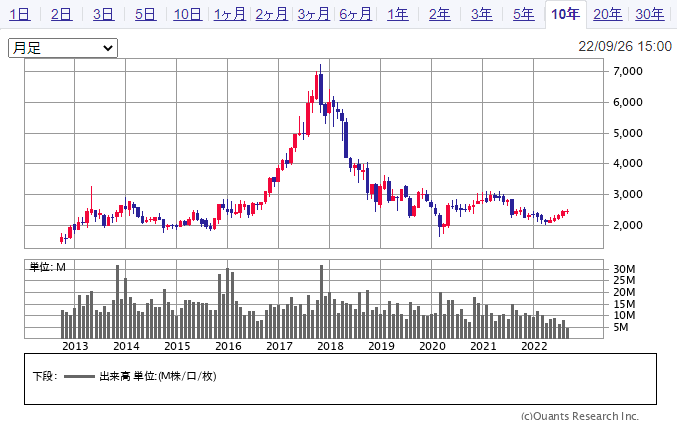Click the 2015 year axis label

(x=177, y=346)
